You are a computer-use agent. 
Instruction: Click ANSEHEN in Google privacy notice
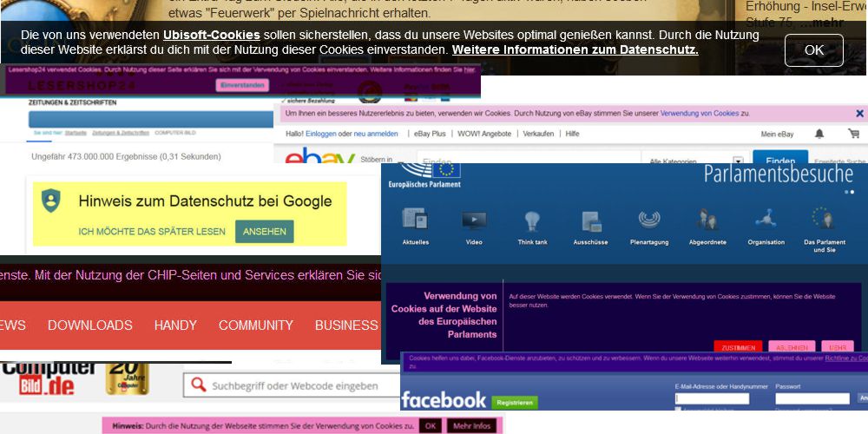(x=265, y=232)
